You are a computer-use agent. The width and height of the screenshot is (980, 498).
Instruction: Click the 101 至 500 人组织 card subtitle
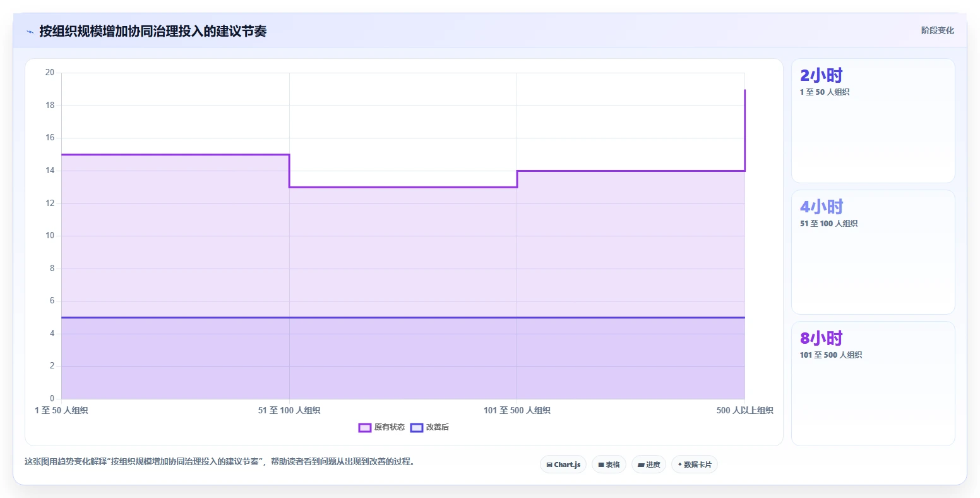pyautogui.click(x=830, y=355)
